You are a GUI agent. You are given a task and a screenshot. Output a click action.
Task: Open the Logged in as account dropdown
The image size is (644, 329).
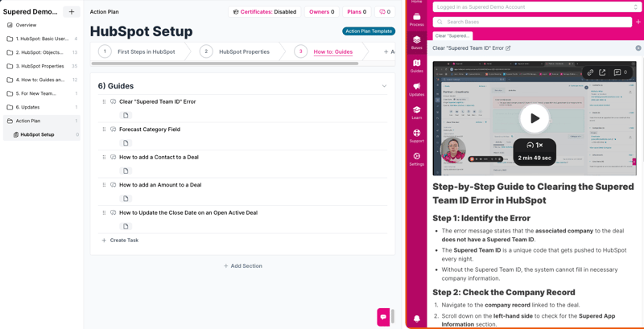(x=537, y=7)
